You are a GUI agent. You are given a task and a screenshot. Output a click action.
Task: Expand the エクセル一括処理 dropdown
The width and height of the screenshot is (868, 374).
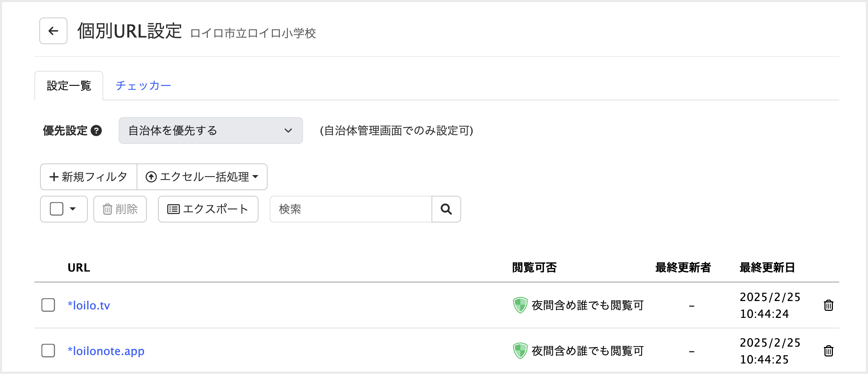coord(202,177)
